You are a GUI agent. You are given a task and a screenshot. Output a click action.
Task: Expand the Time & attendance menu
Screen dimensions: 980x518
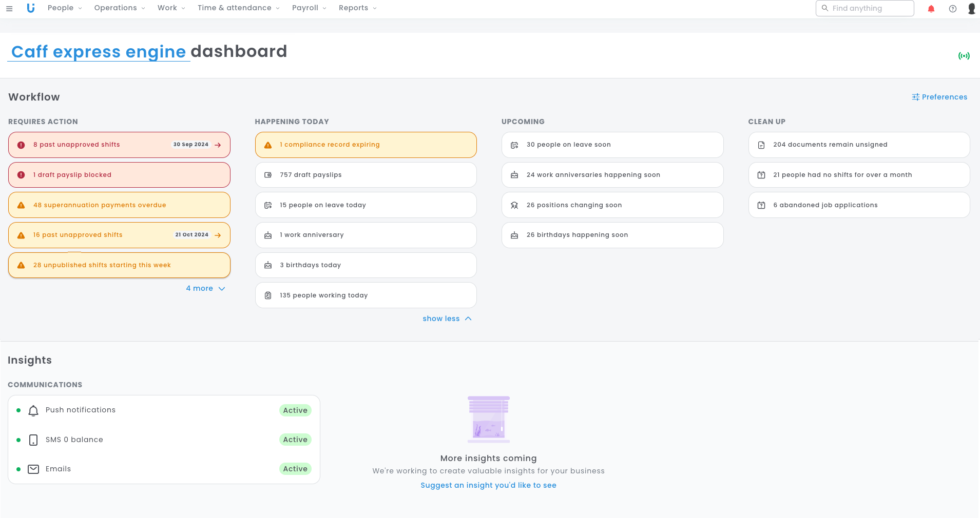(x=238, y=8)
